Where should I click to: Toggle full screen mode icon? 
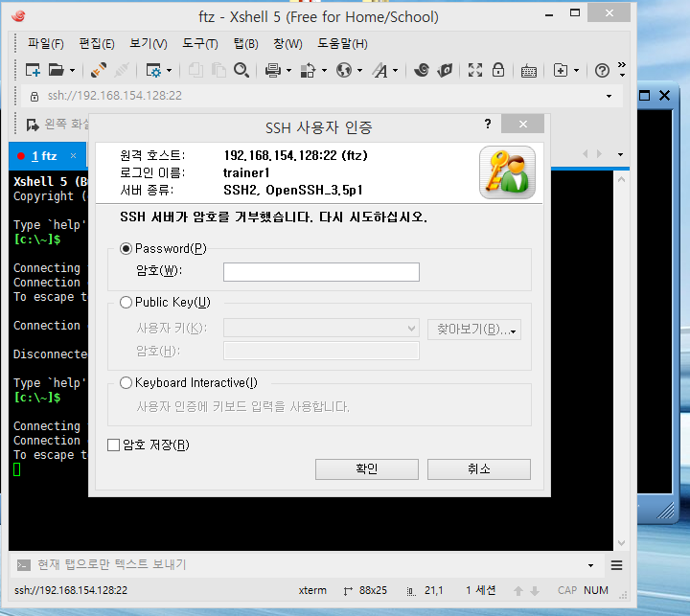tap(475, 70)
